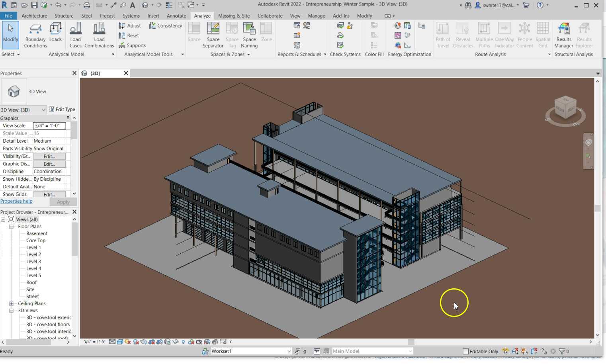Expand the Ceiling Plans tree node
This screenshot has height=364, width=606.
pos(12,303)
